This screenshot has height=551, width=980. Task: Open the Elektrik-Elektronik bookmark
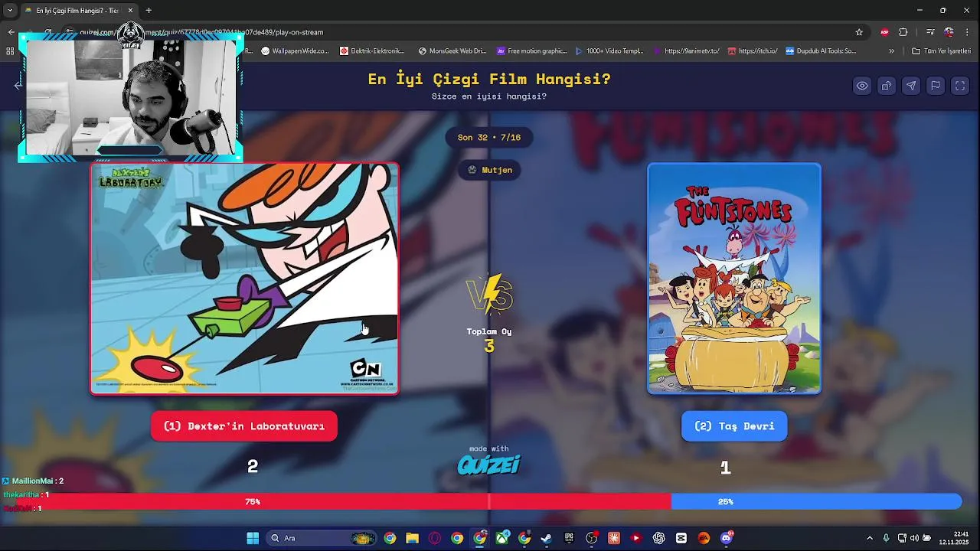point(372,51)
